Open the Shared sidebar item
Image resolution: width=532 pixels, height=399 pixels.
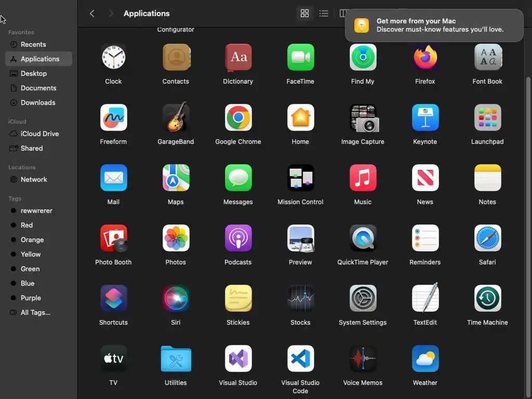(38, 148)
